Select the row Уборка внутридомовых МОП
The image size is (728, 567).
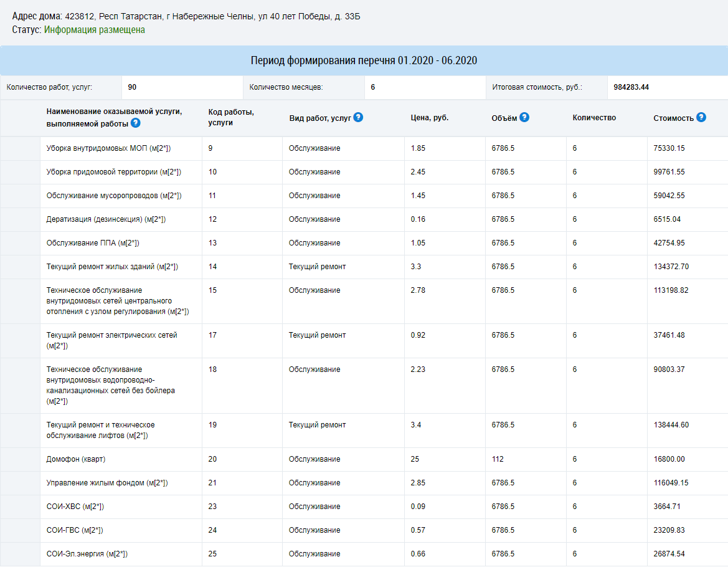coord(364,148)
